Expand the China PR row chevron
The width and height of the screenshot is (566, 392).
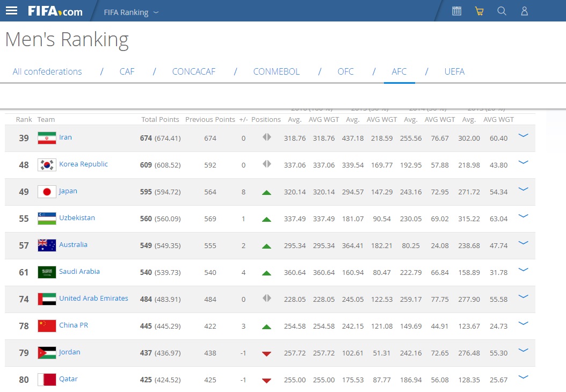click(523, 324)
